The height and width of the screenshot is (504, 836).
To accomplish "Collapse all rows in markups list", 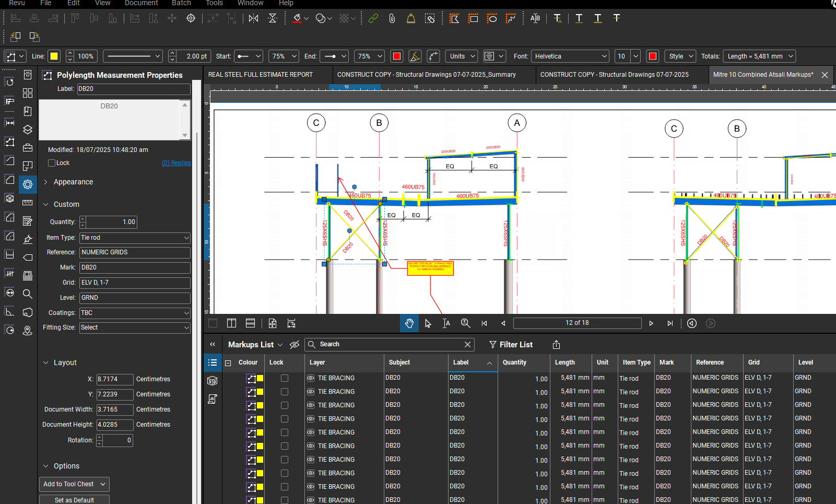I will (228, 363).
